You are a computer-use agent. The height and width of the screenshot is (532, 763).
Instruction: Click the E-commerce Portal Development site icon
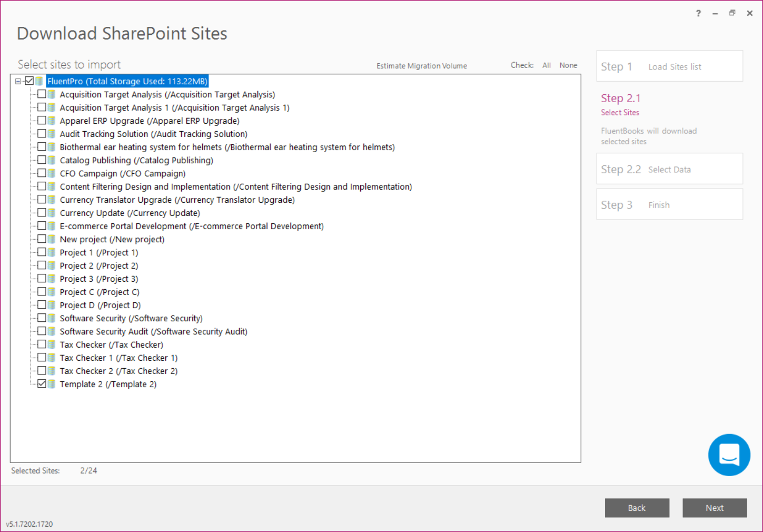52,226
